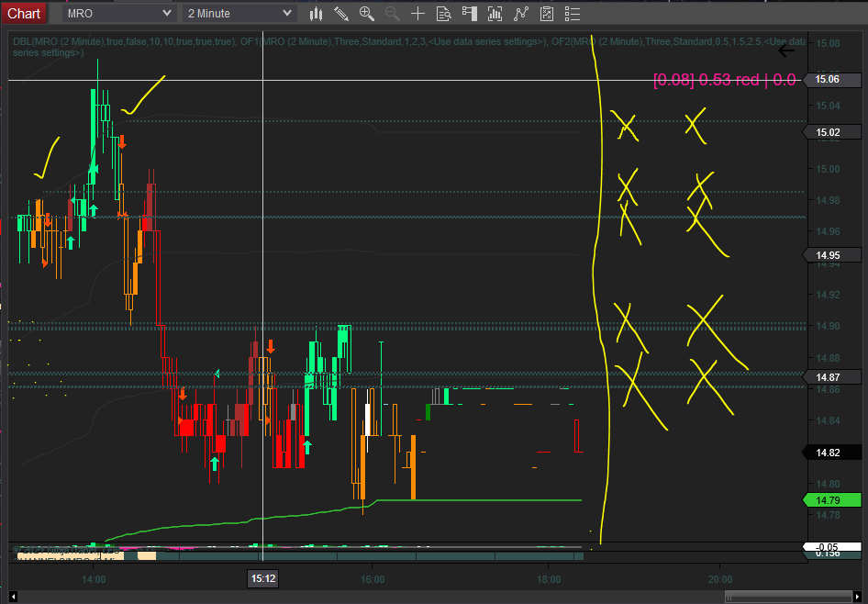Click the greyed zoom out magnifier icon
Image resolution: width=868 pixels, height=604 pixels.
pyautogui.click(x=393, y=14)
